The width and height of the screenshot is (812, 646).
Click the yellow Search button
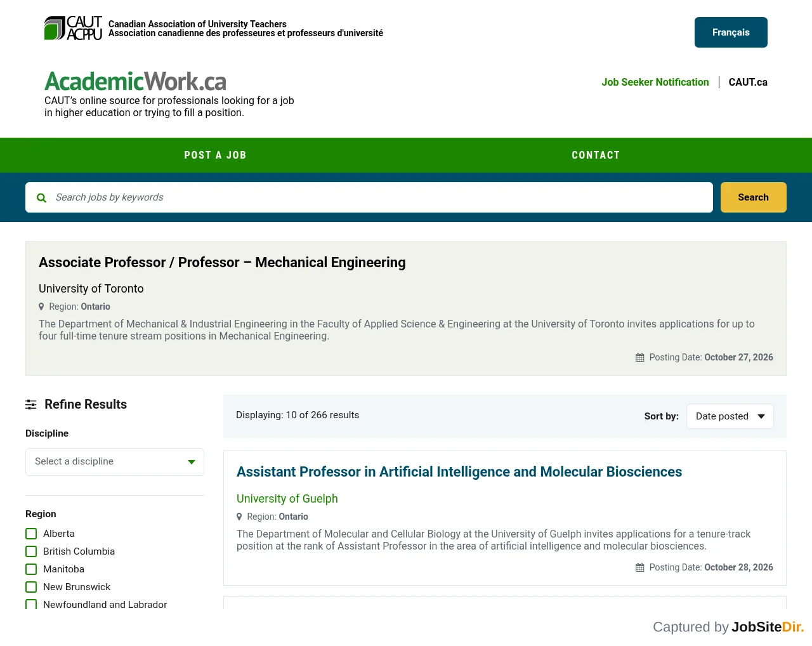coord(754,197)
